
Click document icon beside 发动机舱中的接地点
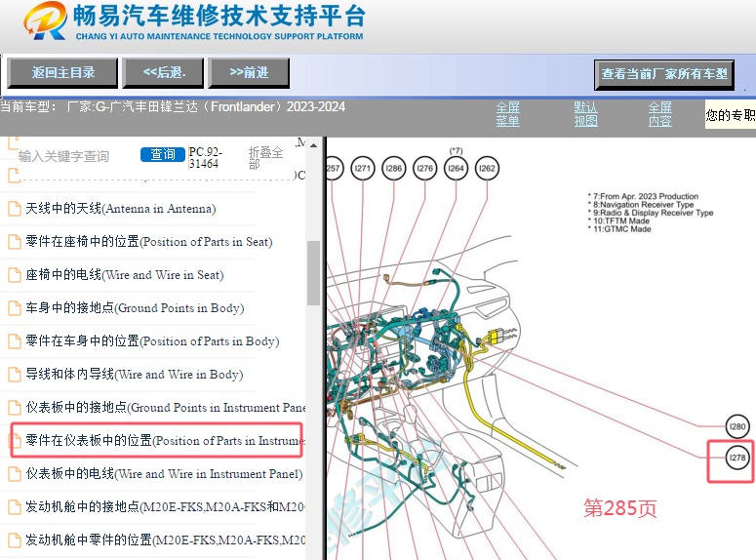pos(15,507)
